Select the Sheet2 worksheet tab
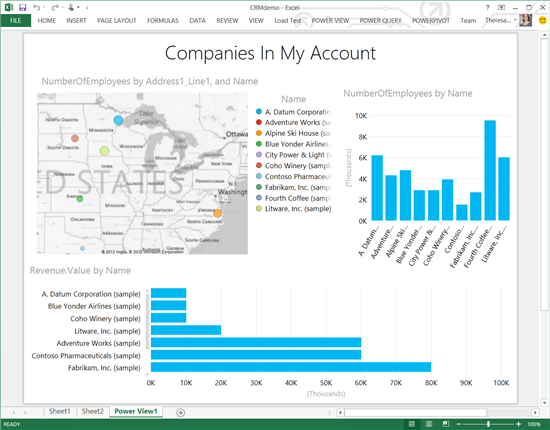 click(x=92, y=411)
